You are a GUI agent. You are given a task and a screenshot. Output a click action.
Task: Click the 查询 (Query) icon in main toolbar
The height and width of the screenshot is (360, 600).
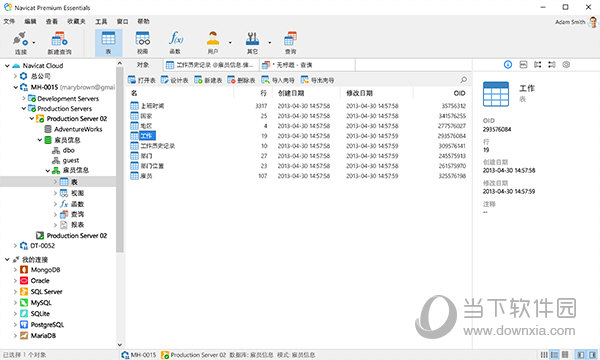(x=290, y=39)
